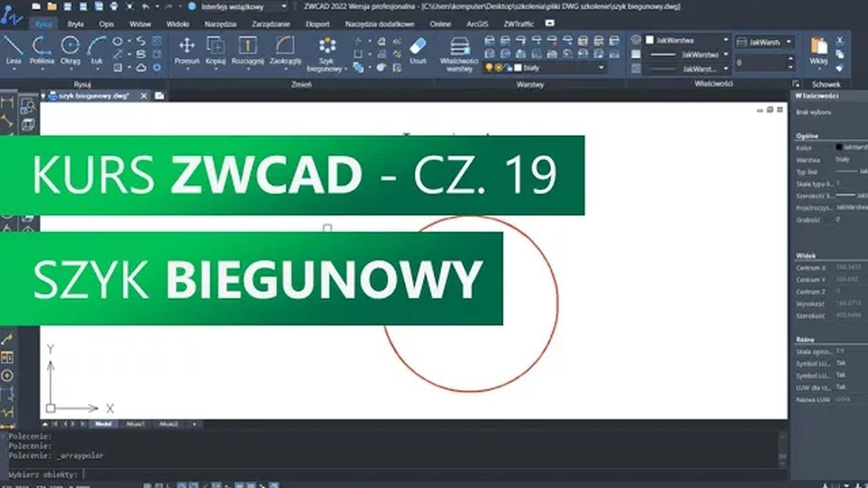Screen dimensions: 868x488
Task: Select the Łuk arc tool
Action: [x=96, y=50]
